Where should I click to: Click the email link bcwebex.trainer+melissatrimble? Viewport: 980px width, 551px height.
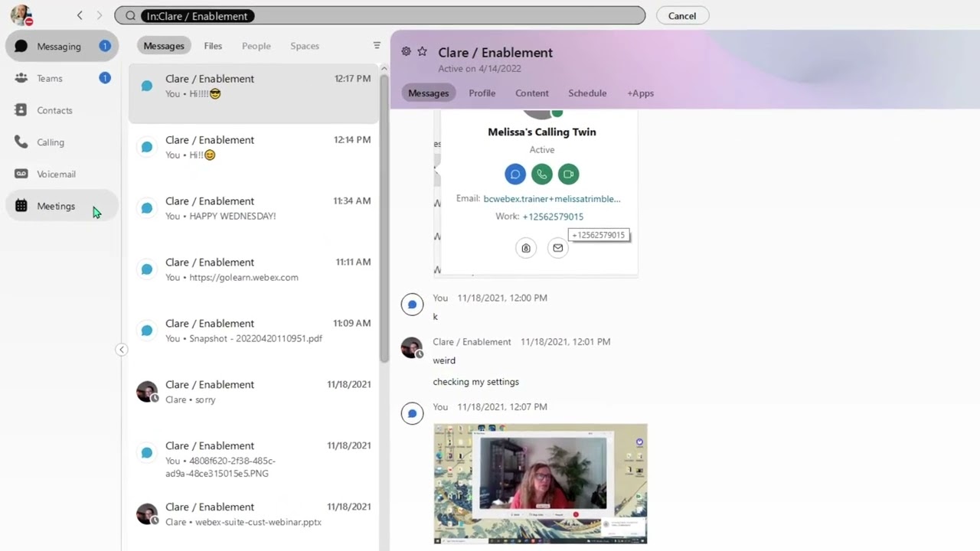[552, 199]
